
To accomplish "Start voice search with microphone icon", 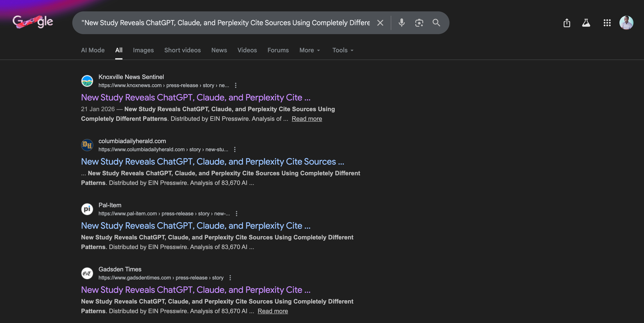I will 402,23.
